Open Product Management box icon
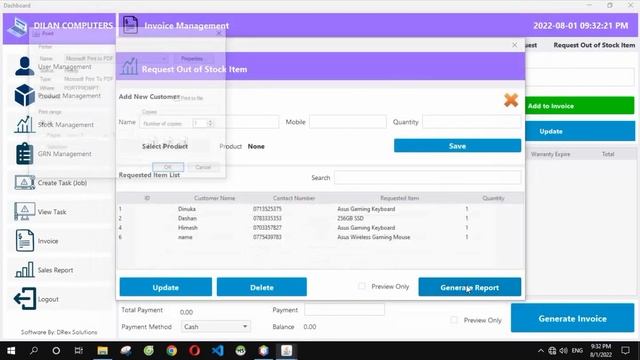This screenshot has width=640, height=360. coord(24,96)
